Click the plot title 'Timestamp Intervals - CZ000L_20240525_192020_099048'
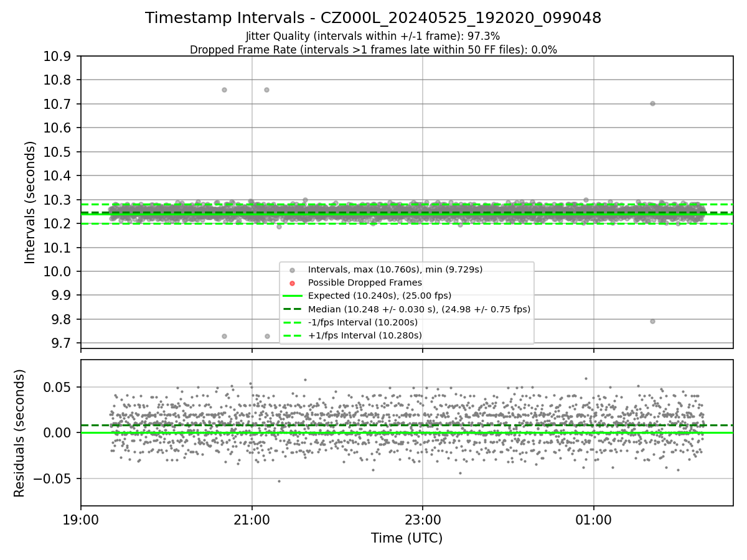This screenshot has width=747, height=560. click(373, 18)
